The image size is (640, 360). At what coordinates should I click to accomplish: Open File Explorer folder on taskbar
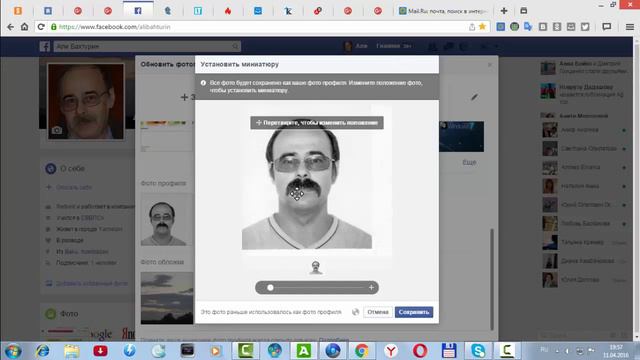point(71,351)
